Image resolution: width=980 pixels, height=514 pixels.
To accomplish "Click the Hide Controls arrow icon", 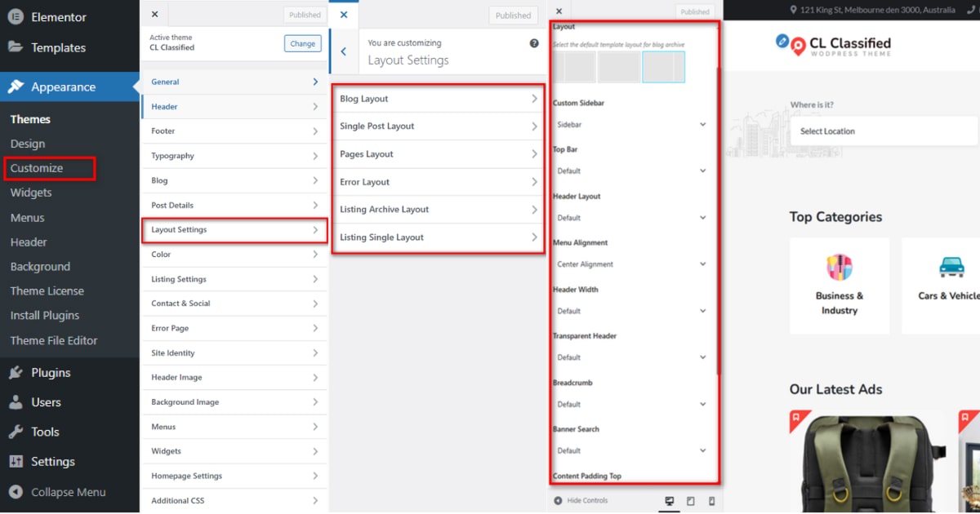I will tap(558, 501).
